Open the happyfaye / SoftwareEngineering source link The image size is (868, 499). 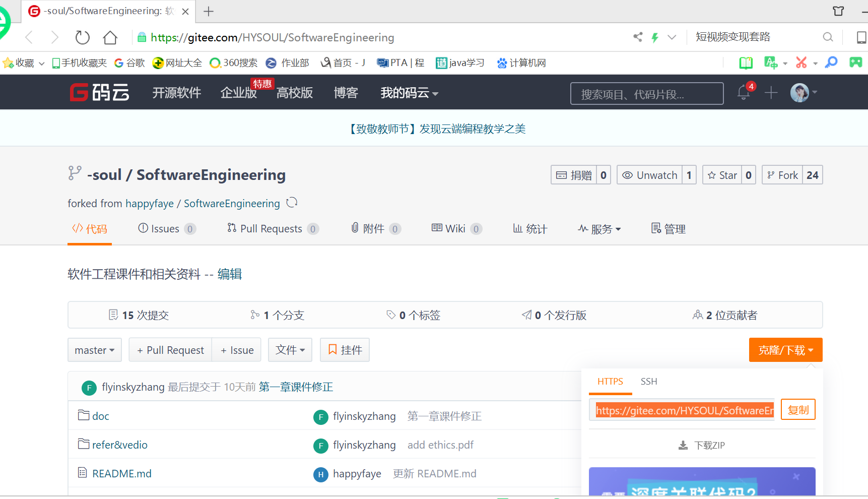click(203, 204)
